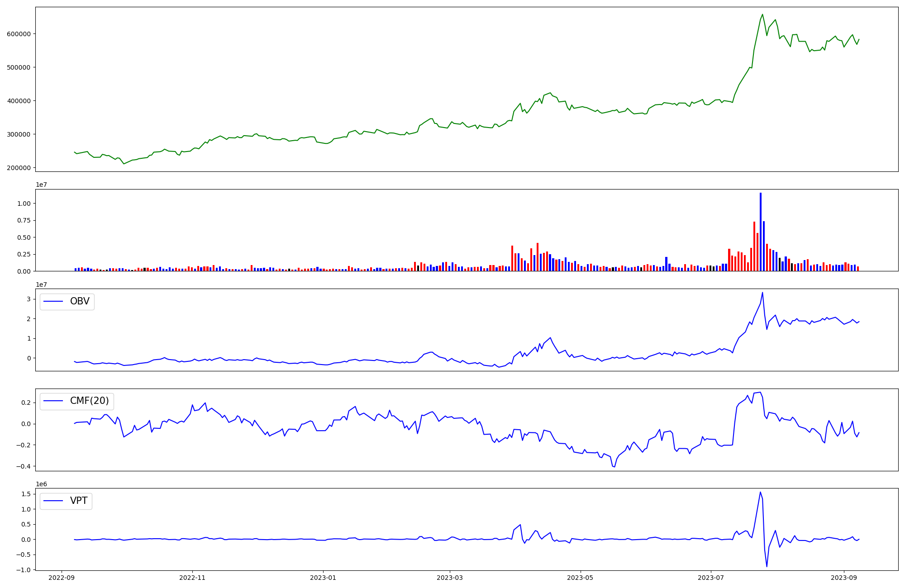Image resolution: width=905 pixels, height=588 pixels.
Task: Click the 2023-03 x-axis date label
Action: (450, 578)
